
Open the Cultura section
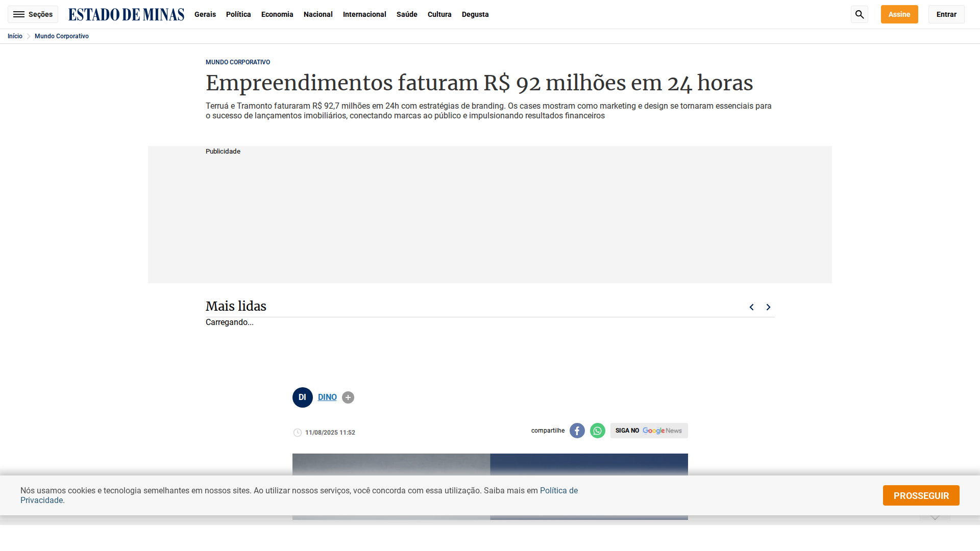point(439,14)
